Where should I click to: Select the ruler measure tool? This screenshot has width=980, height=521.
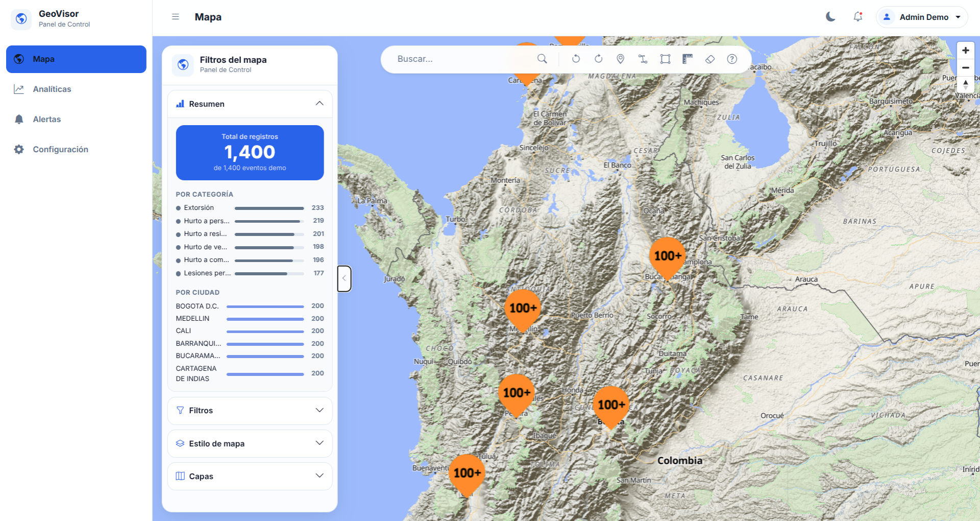click(x=688, y=59)
